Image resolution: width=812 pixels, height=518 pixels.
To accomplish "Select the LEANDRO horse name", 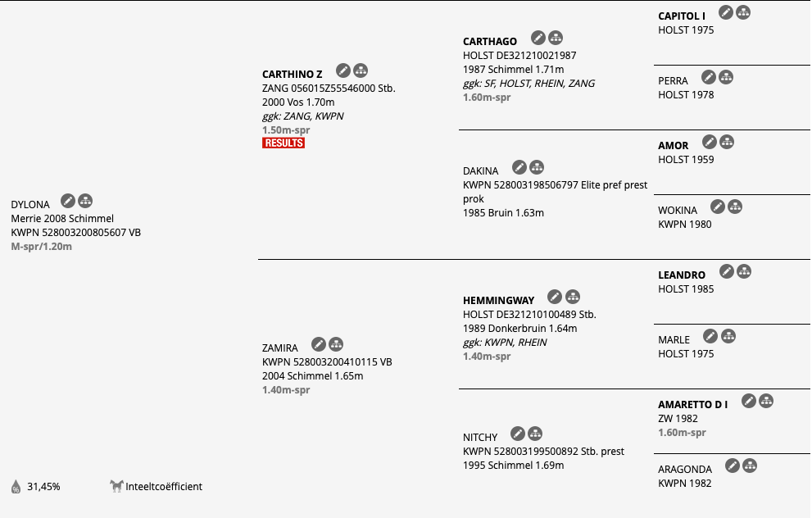I will [x=682, y=275].
